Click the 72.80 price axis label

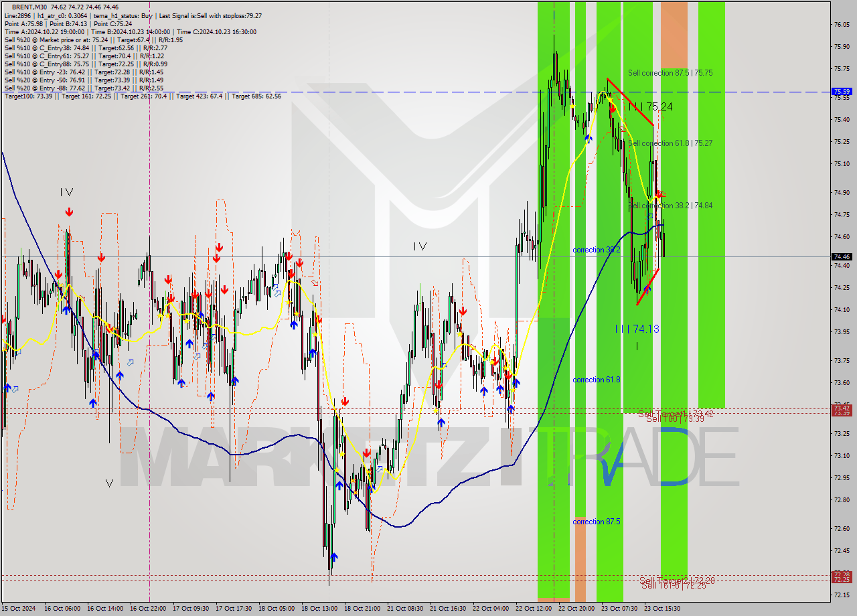(x=841, y=500)
